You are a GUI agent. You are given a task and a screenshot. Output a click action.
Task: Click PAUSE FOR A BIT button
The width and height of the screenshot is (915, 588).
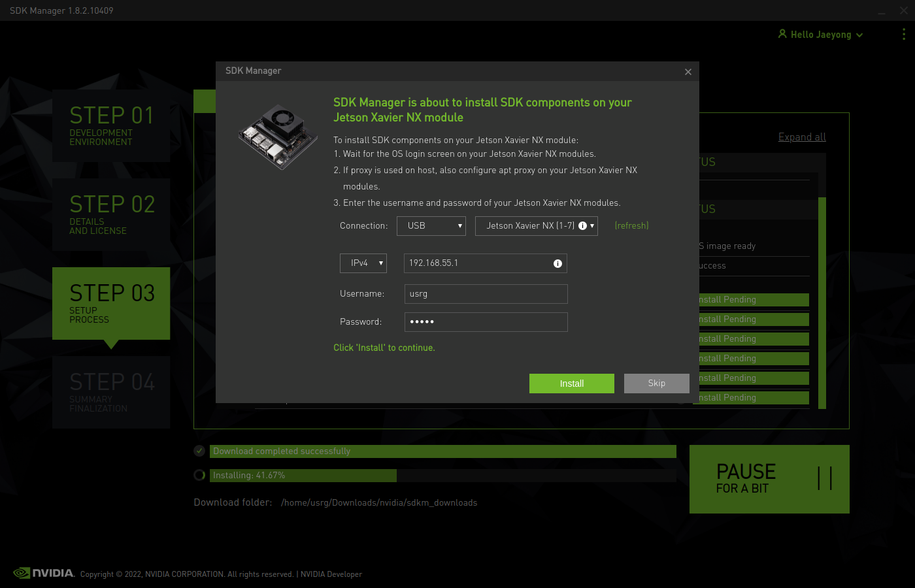point(769,479)
